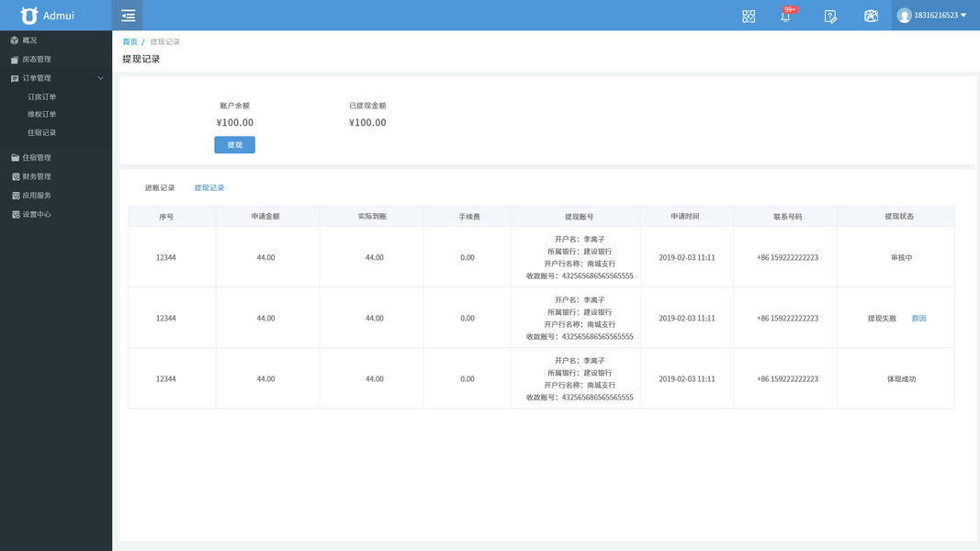
Task: Click the globe icon in header
Action: 871,17
